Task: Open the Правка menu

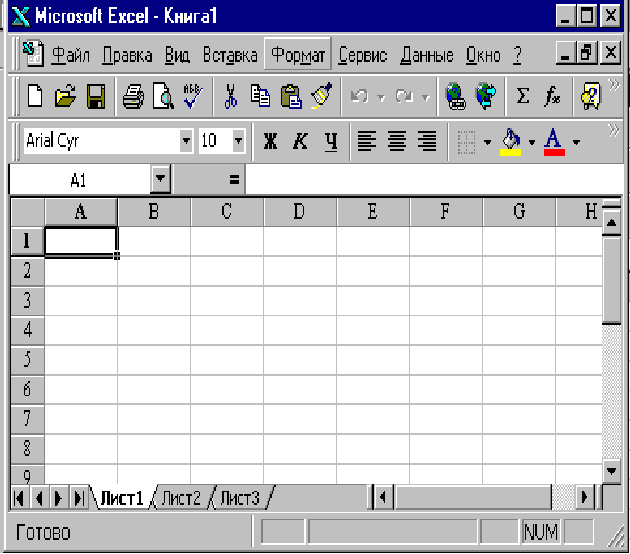Action: point(127,55)
